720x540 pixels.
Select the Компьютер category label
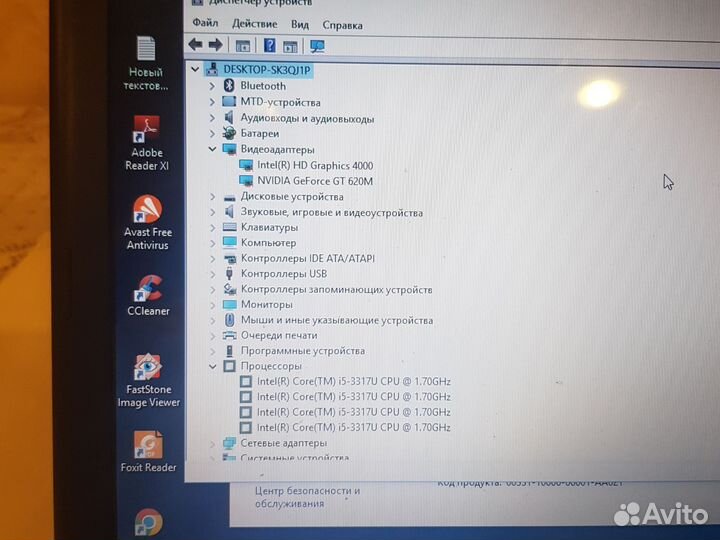(x=269, y=243)
